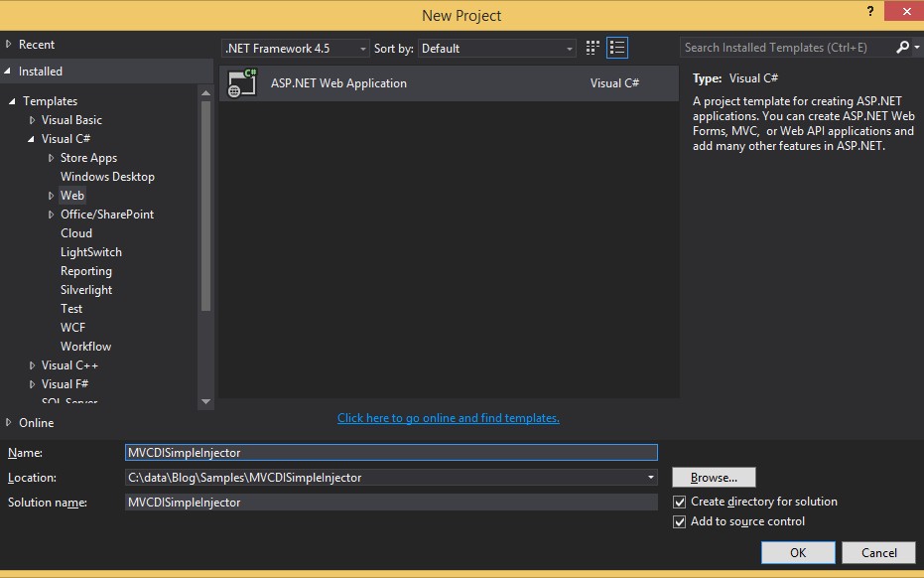Switch to medium icons list view
The image size is (924, 578).
coord(617,48)
